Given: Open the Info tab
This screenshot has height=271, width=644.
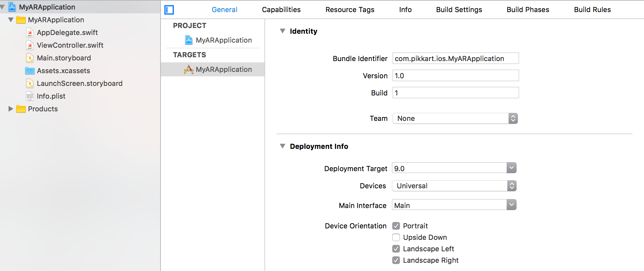Looking at the screenshot, I should pos(405,10).
